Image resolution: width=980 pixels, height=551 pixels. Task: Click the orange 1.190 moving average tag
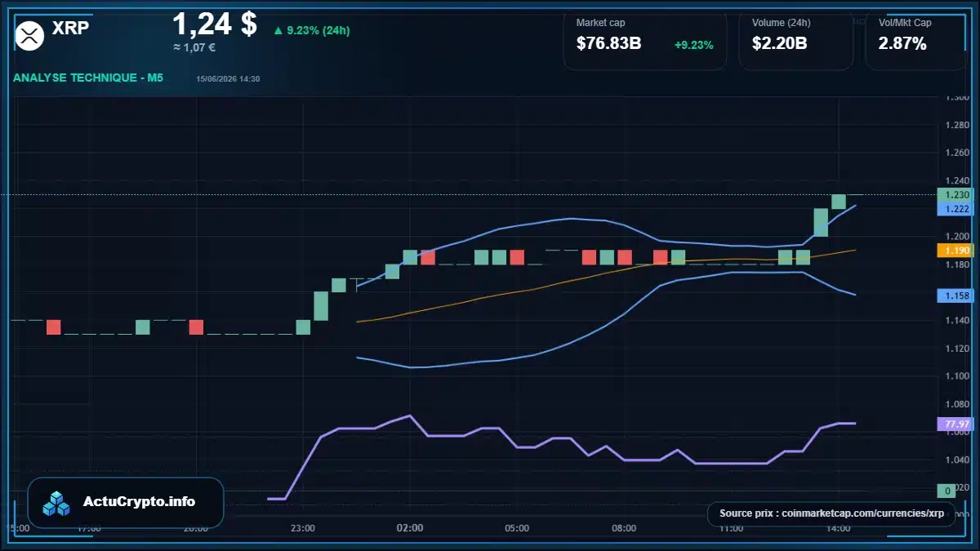coord(955,251)
